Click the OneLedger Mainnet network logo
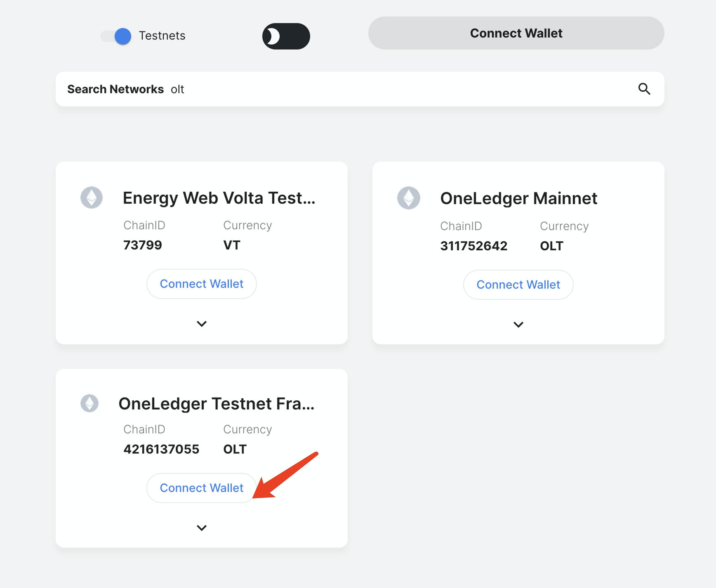716x588 pixels. click(408, 198)
